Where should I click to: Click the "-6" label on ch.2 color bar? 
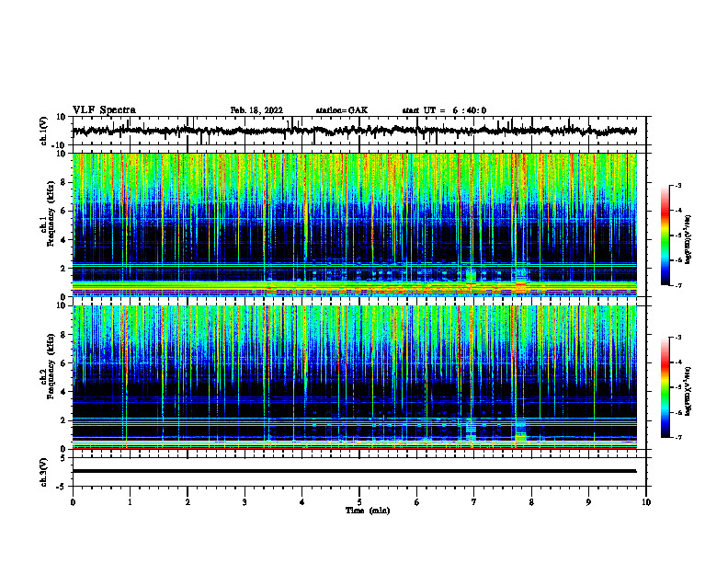(x=677, y=412)
